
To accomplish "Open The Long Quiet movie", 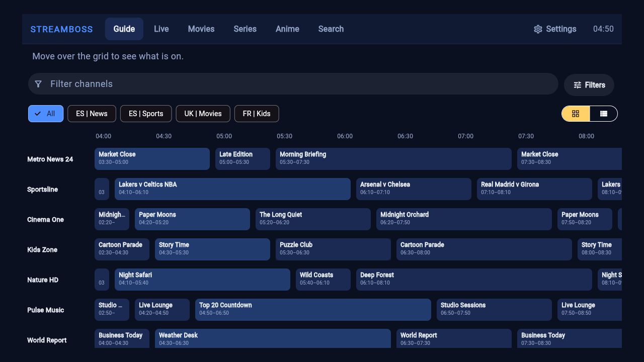I will [313, 219].
